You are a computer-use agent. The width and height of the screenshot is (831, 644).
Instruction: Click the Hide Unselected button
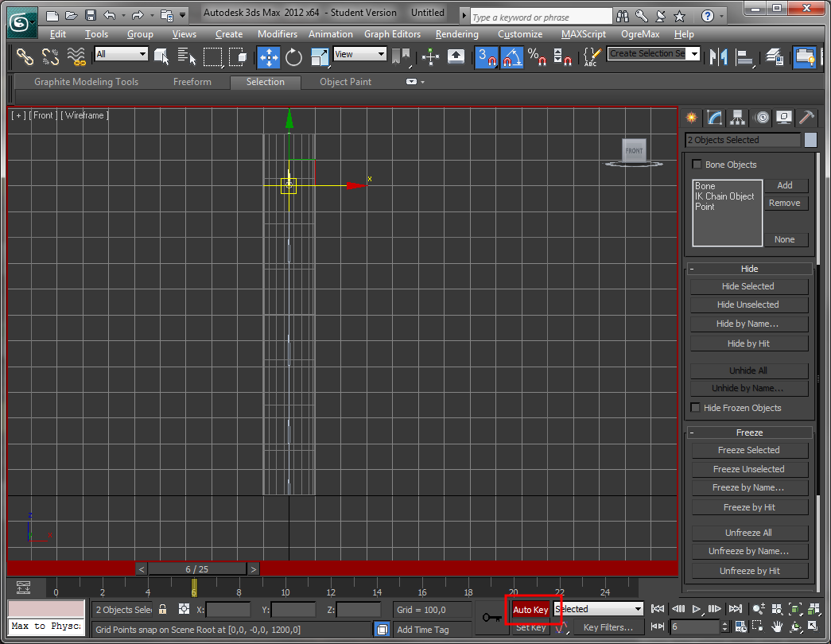(748, 305)
